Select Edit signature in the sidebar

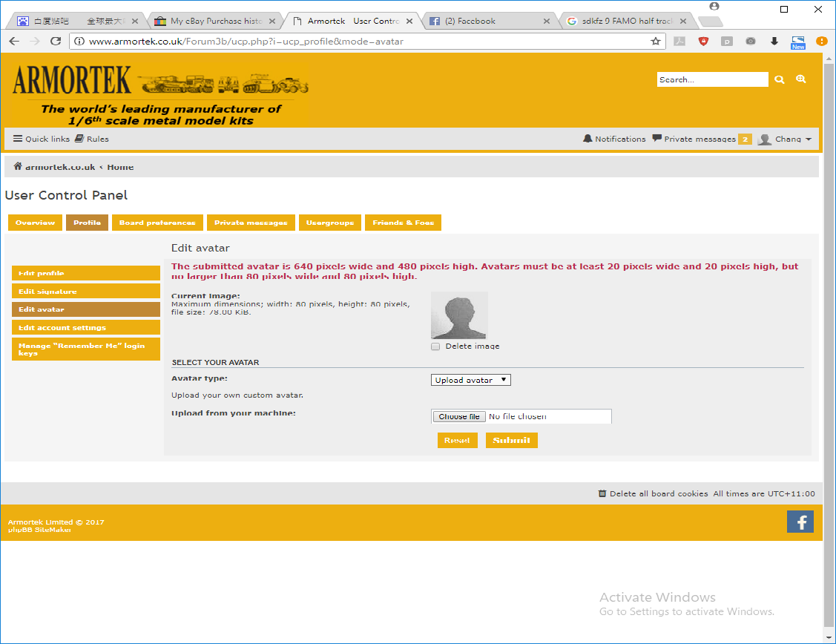(86, 291)
